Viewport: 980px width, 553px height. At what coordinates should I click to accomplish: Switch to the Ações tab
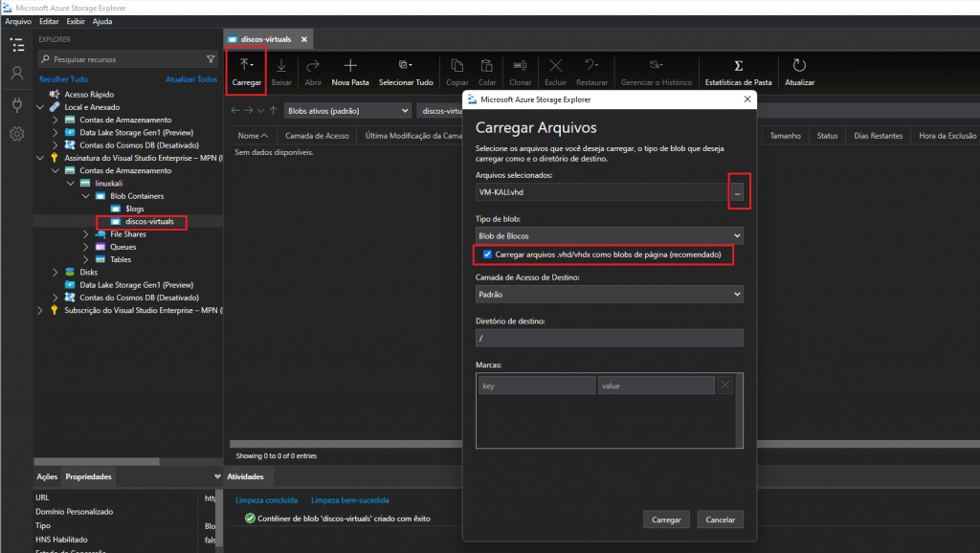tap(47, 476)
